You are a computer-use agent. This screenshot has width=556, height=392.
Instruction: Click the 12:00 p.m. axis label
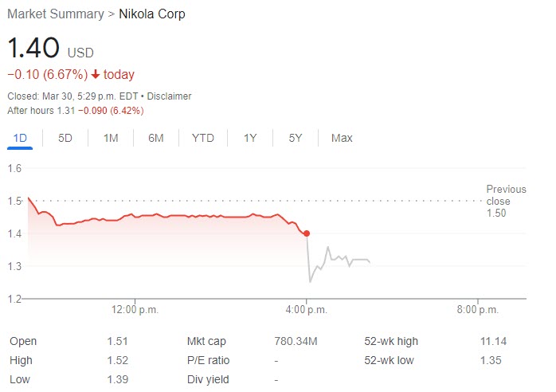point(135,309)
